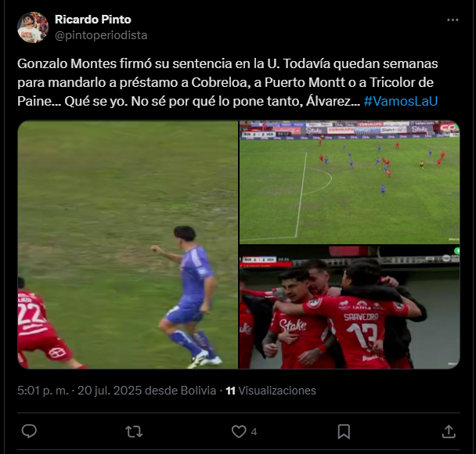Screen dimensions: 476x454
Task: Open the three-dot more options menu
Action: pyautogui.click(x=453, y=20)
